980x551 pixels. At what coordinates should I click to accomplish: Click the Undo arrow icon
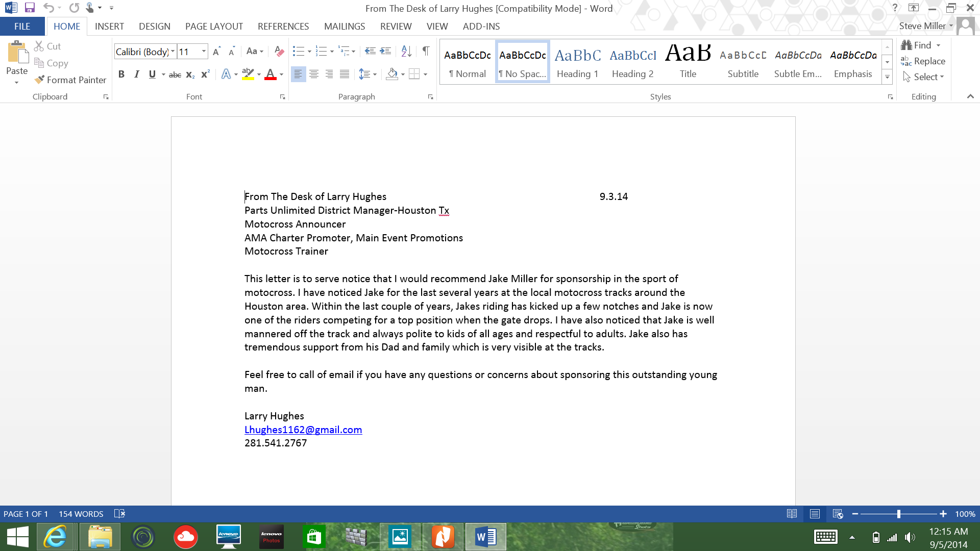pos(48,8)
